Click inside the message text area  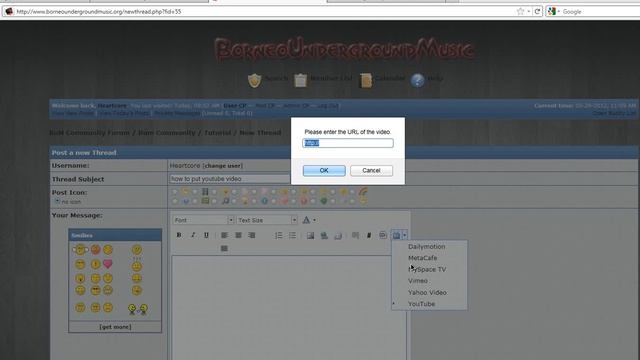(x=288, y=308)
